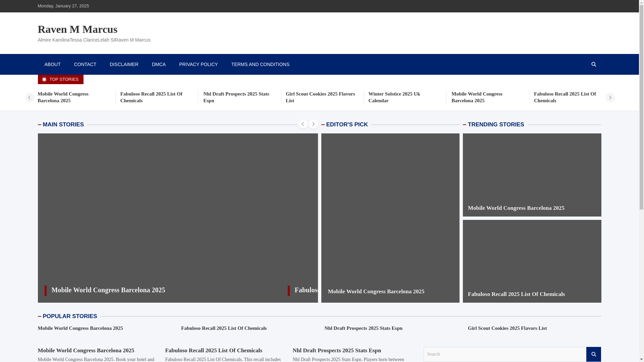This screenshot has height=362, width=644.
Task: Open second ticker Fabuloso Recall 2025 List Of Chemicals
Action: tap(565, 97)
